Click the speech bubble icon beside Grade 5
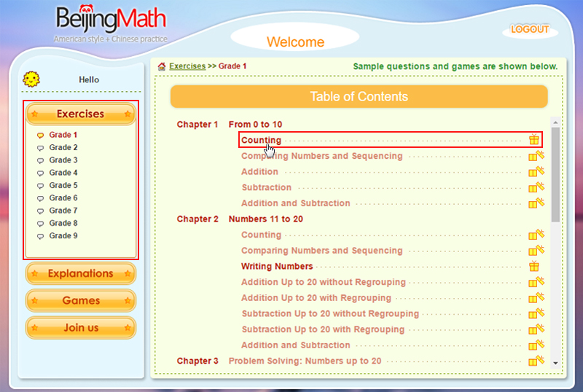The image size is (583, 392). pos(40,186)
